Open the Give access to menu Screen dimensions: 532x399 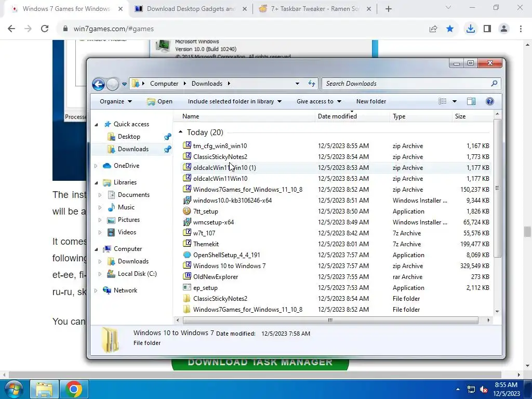coord(318,101)
